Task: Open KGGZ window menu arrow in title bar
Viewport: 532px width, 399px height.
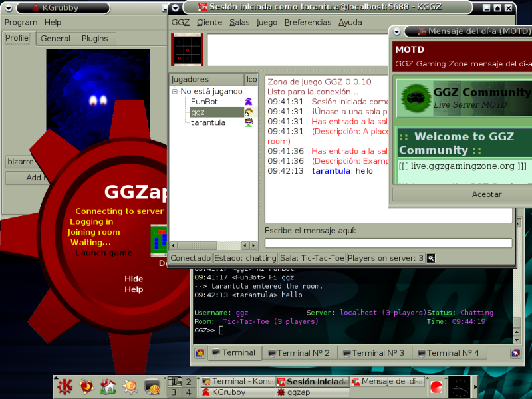Action: pos(175,7)
